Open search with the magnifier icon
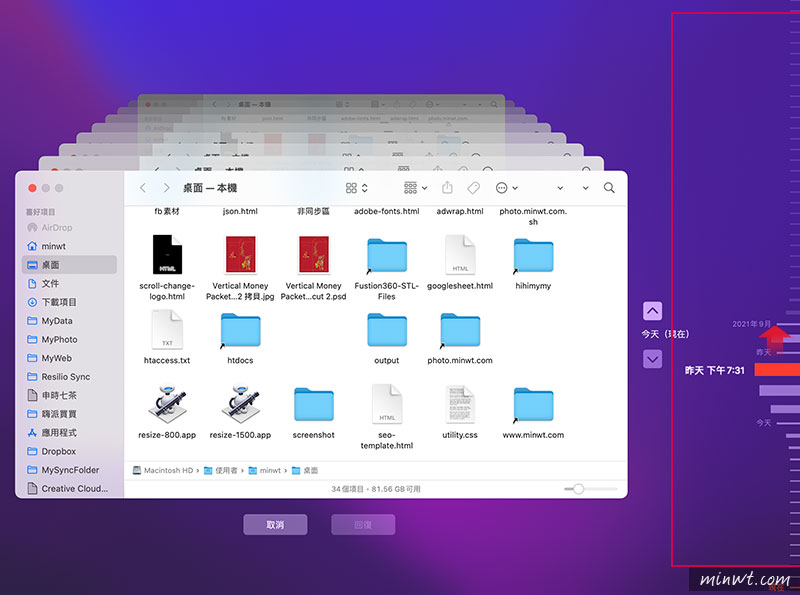 (x=609, y=188)
